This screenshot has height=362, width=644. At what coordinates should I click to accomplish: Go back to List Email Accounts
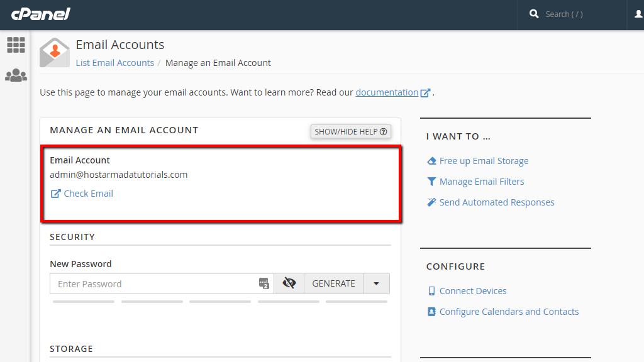[114, 63]
